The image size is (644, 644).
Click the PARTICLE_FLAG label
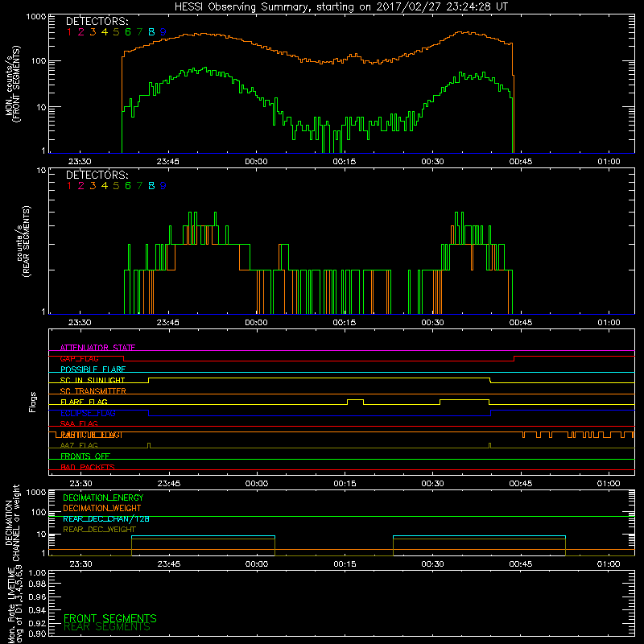point(91,435)
